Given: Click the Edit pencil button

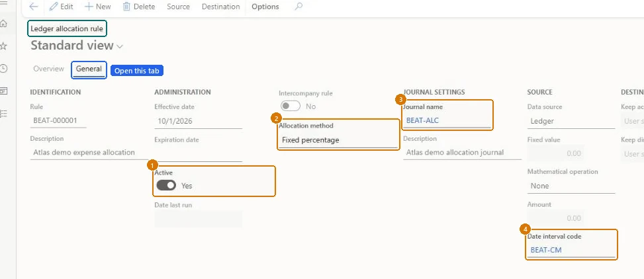Looking at the screenshot, I should point(61,7).
